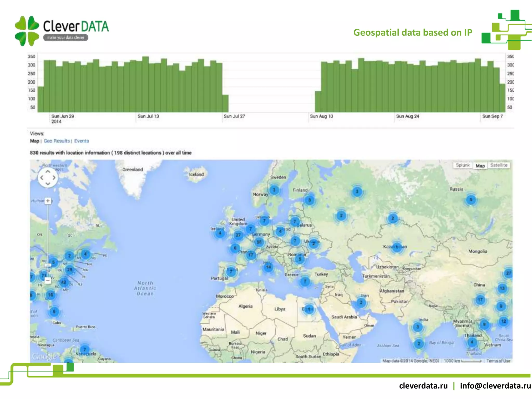Click the 1 cluster marker over Egypt
This screenshot has width=532, height=399.
[x=309, y=309]
